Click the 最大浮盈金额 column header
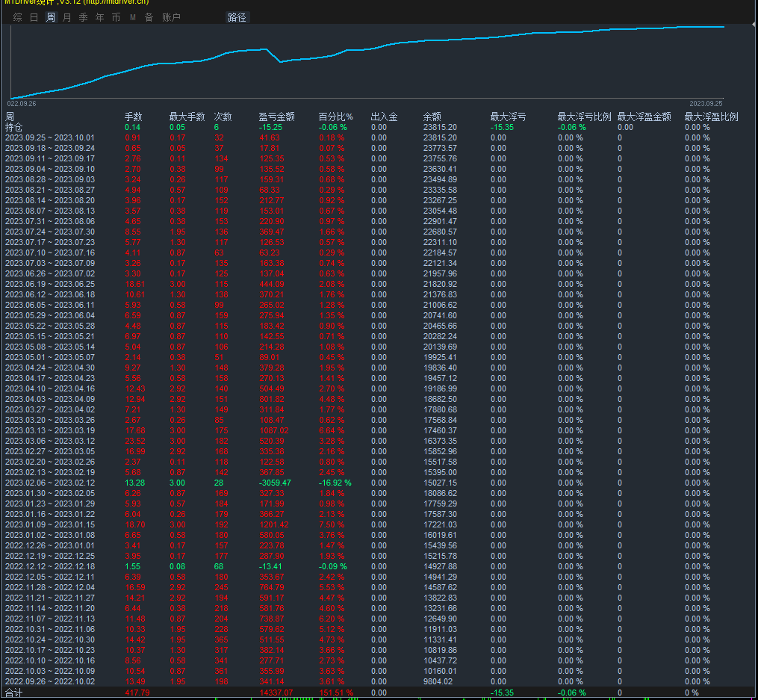The height and width of the screenshot is (700, 758). click(644, 117)
